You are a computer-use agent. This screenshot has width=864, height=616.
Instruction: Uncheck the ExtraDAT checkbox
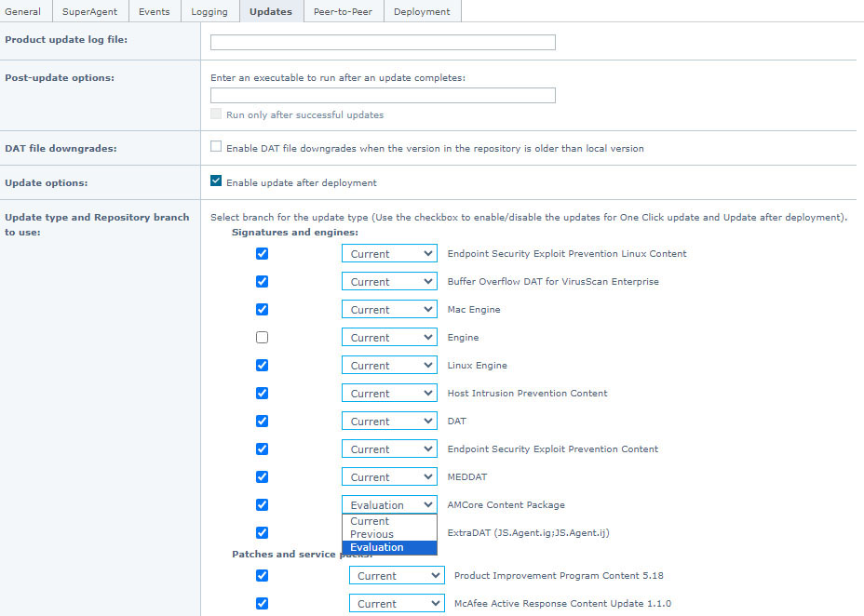(x=262, y=533)
